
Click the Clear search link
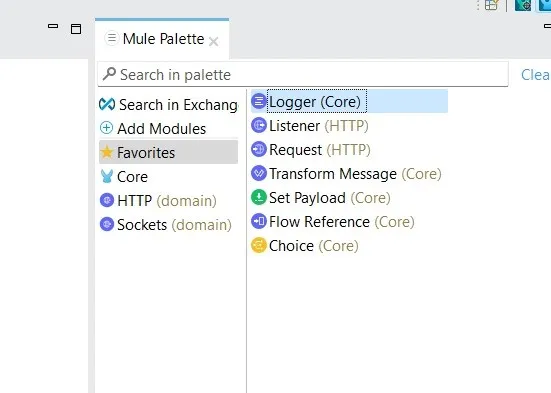pyautogui.click(x=536, y=75)
